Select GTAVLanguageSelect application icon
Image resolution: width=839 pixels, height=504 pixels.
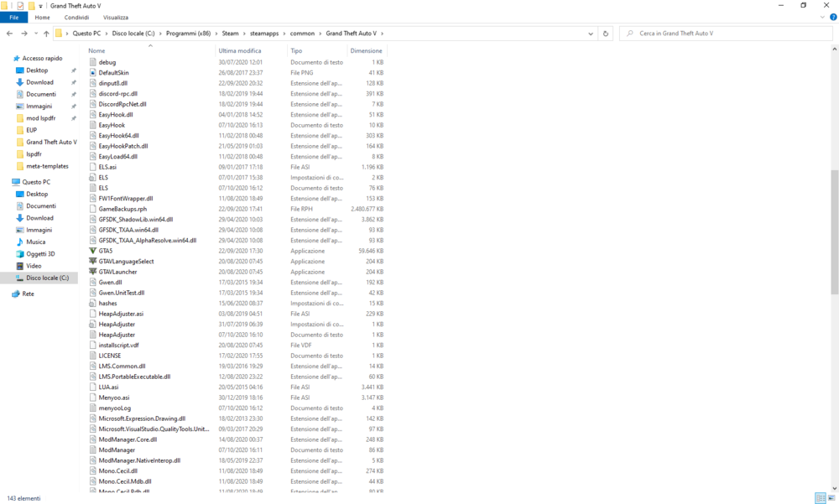(92, 262)
